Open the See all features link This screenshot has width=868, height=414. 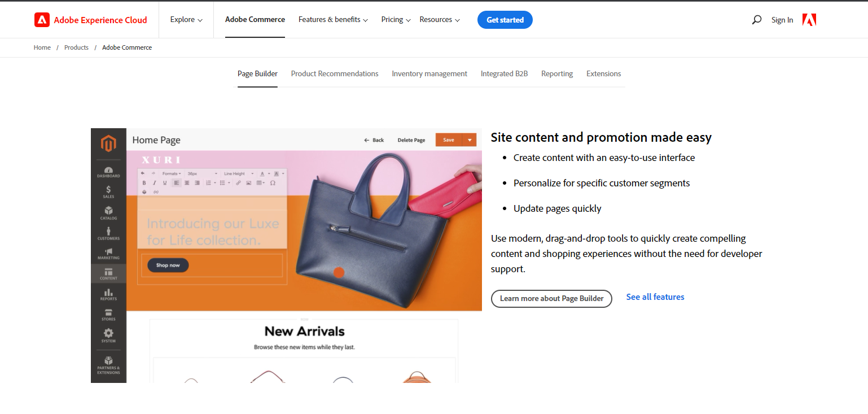655,297
